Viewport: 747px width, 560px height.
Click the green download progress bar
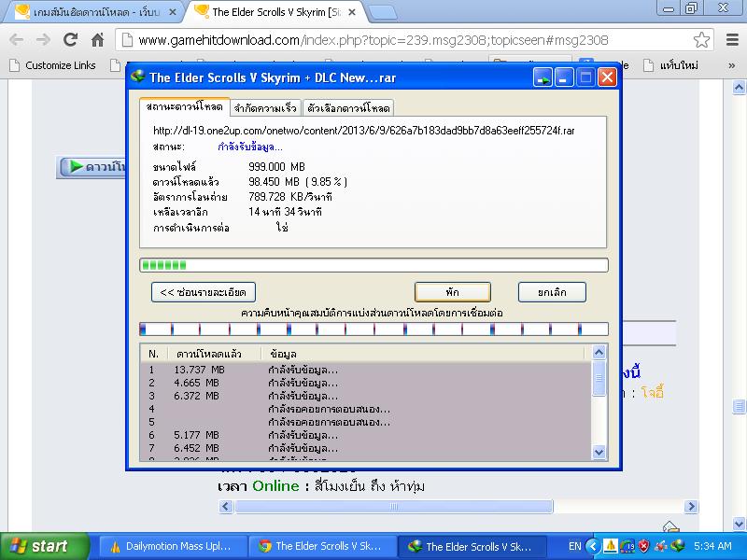point(374,265)
